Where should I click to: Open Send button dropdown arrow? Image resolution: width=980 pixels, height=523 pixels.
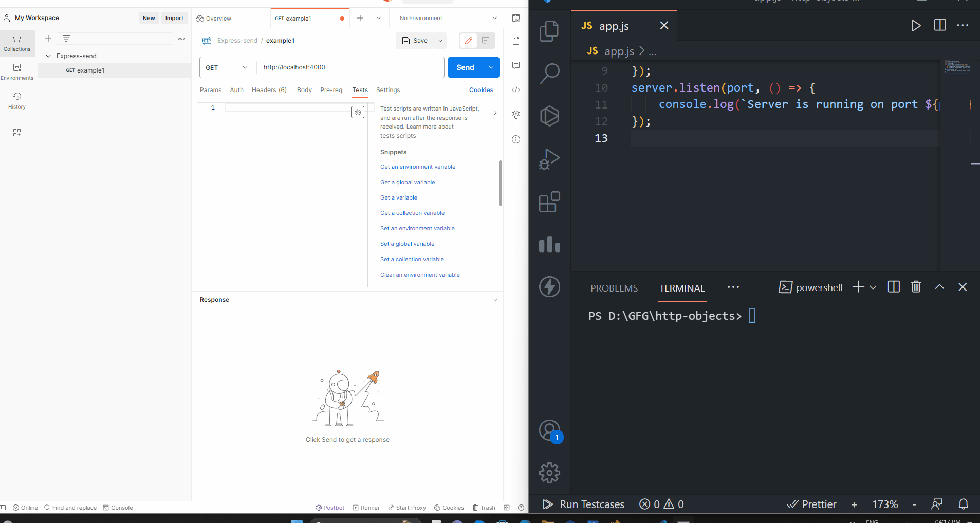(x=491, y=67)
